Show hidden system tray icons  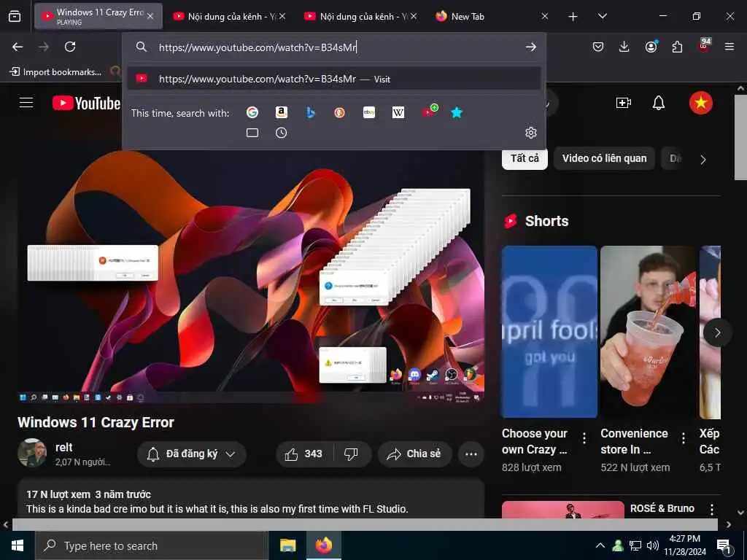tap(600, 545)
